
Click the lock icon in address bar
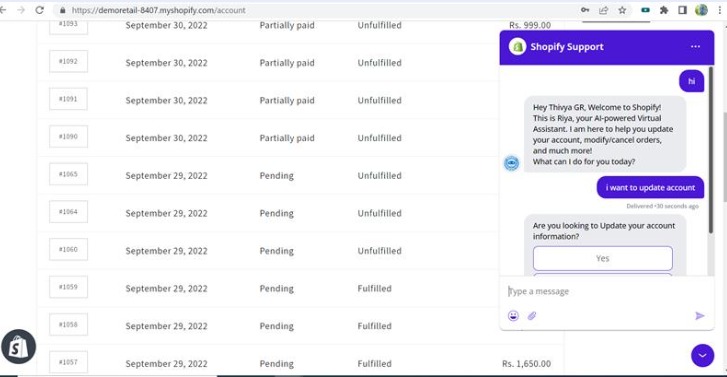click(x=63, y=10)
